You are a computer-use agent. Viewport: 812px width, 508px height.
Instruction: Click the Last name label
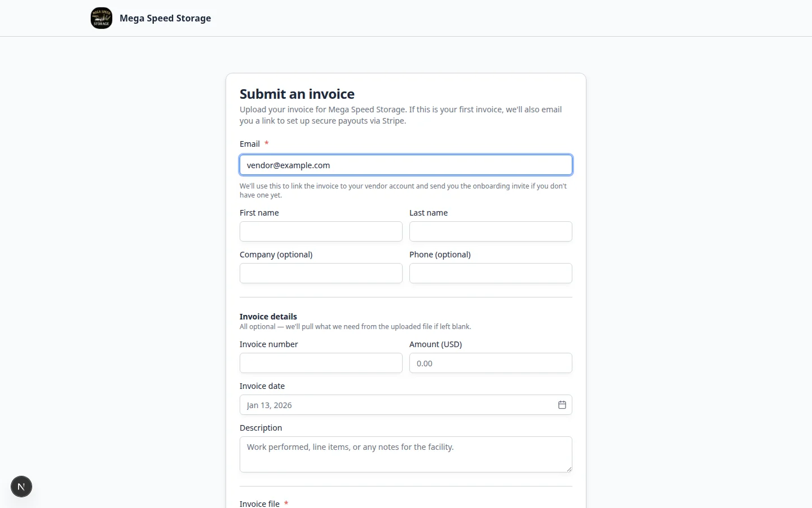pos(429,213)
